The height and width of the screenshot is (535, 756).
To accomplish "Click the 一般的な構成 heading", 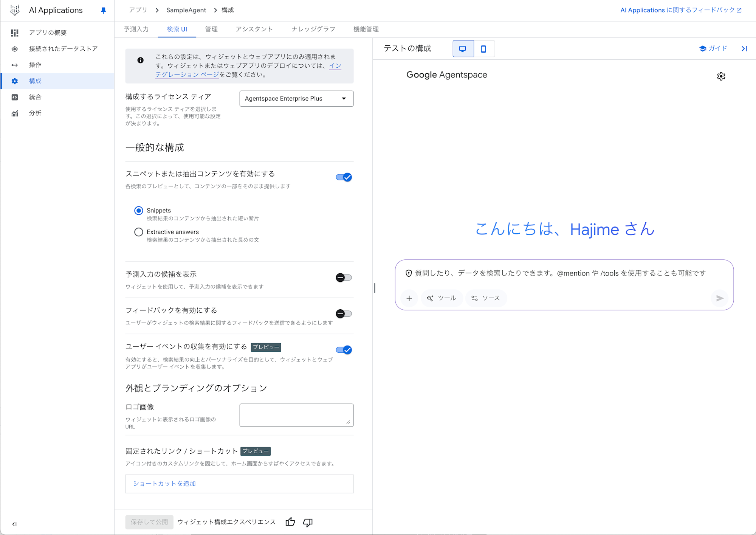I will 155,147.
